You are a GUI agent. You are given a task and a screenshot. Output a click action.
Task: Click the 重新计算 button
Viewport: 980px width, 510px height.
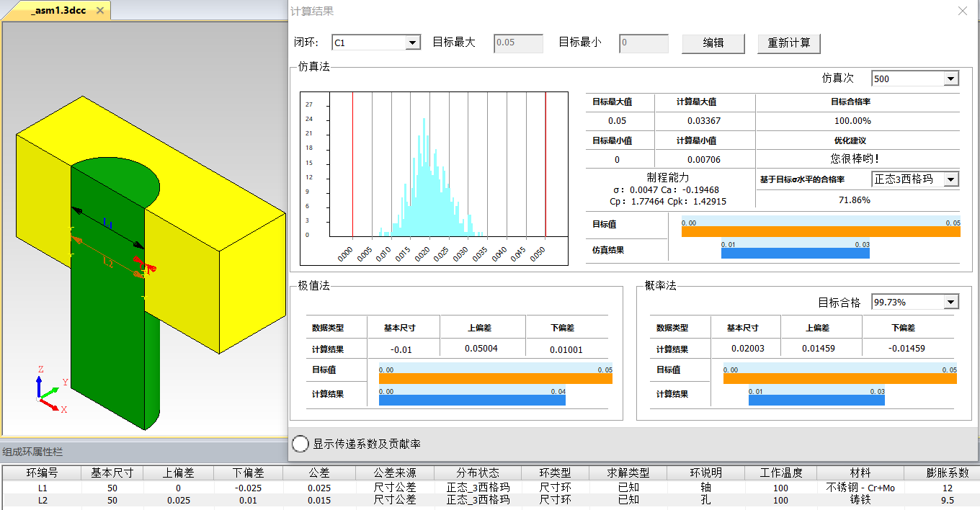pyautogui.click(x=789, y=42)
